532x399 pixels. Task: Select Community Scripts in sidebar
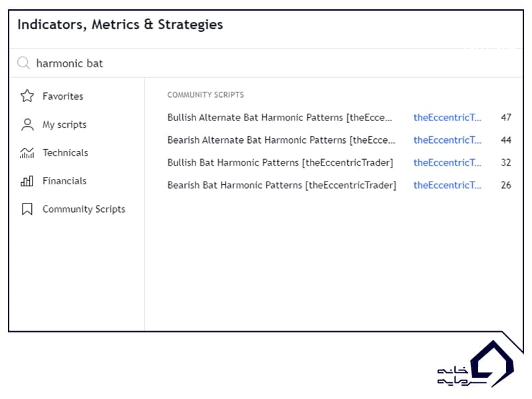point(84,209)
